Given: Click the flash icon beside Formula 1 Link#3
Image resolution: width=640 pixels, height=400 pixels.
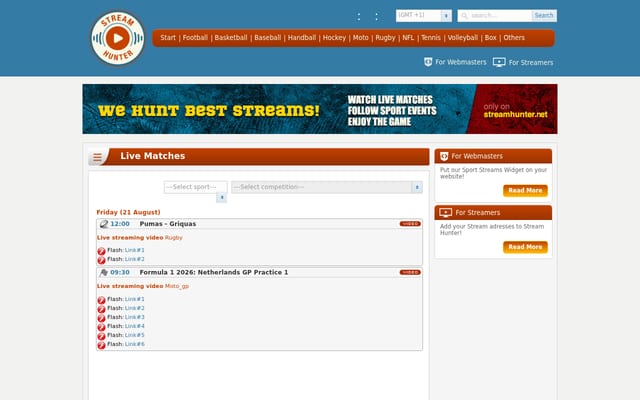Looking at the screenshot, I should pos(101,318).
